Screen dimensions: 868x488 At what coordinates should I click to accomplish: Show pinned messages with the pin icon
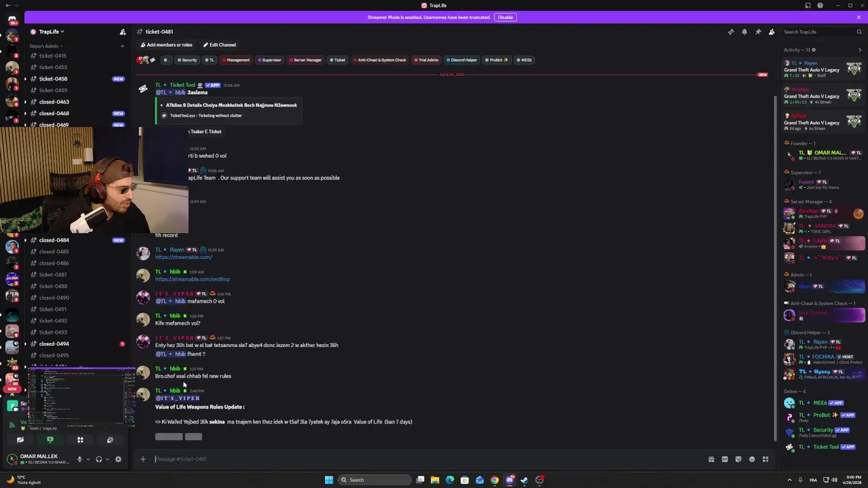(758, 32)
